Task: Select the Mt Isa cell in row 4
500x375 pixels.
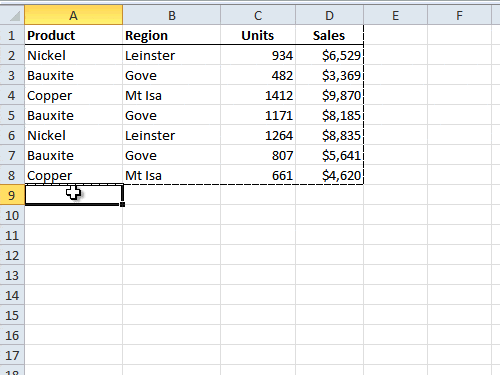Action: (171, 95)
